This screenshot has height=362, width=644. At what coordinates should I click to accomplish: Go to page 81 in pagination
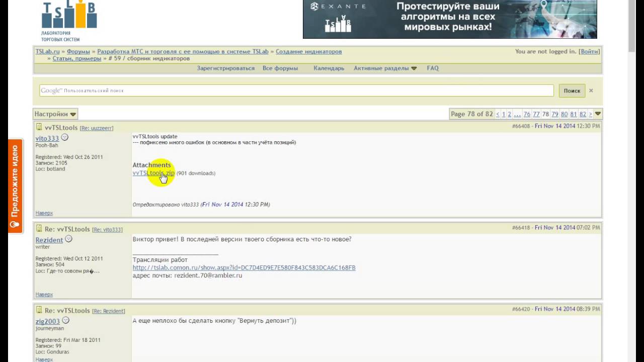click(x=574, y=114)
